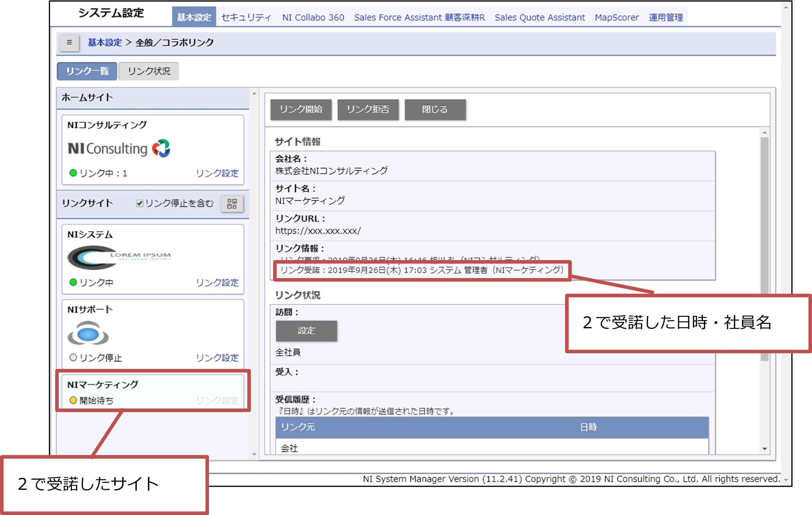Open リンク設定 for NIサポート
Viewport: 812px width, 515px height.
(217, 358)
